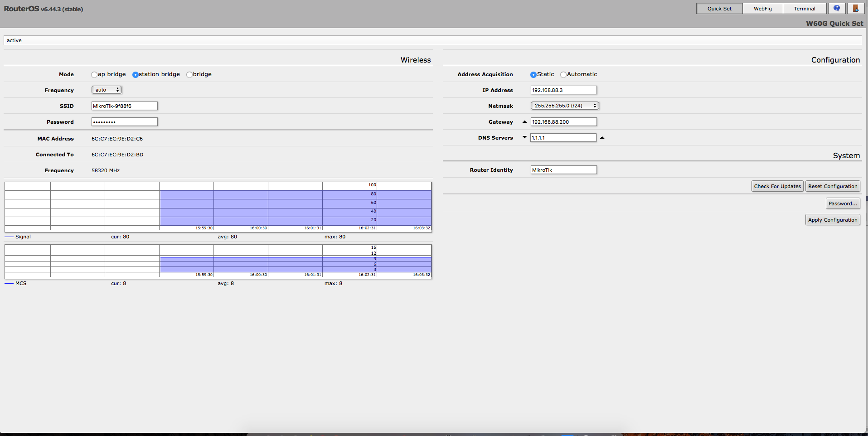Click Connected To value 6C:C7:EC:9E:D2:BD
Viewport: 868px width, 436px height.
point(117,155)
